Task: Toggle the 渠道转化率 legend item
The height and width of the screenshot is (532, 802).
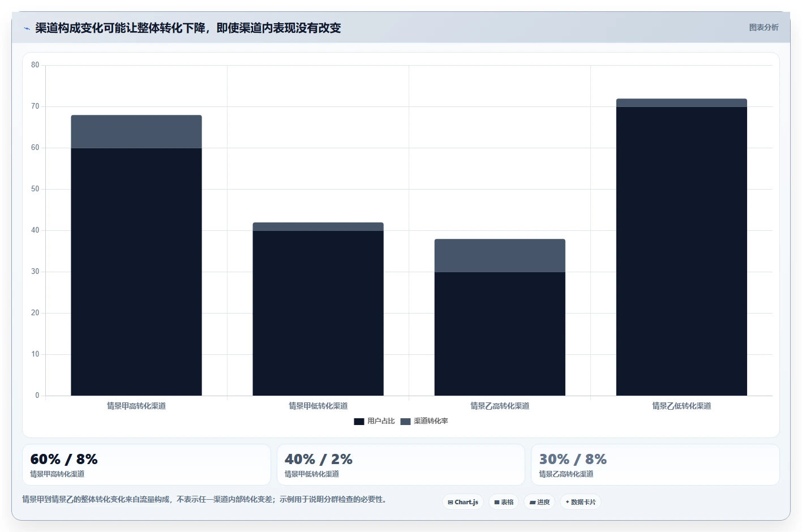Action: 424,421
